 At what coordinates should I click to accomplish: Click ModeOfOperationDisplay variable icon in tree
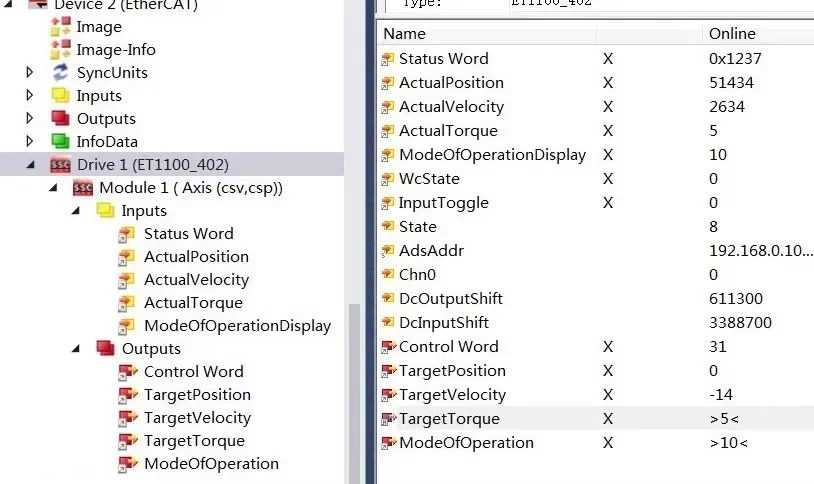(x=126, y=326)
